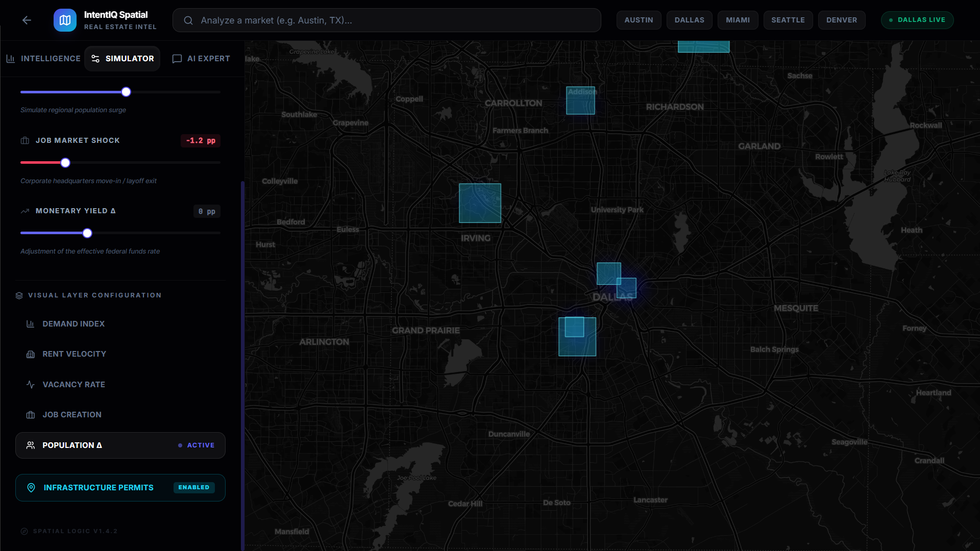Click the Monetary Yield slider handle

click(x=87, y=233)
